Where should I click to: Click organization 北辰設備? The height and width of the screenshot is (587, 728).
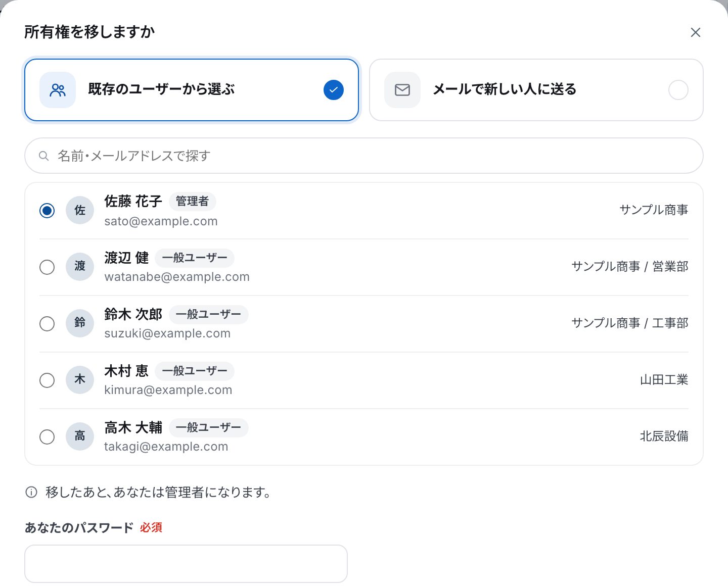point(664,436)
